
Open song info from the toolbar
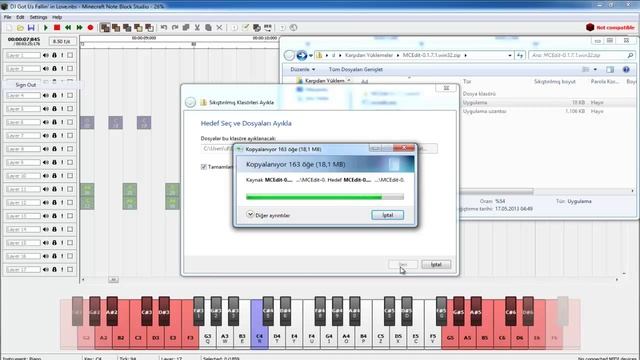(235, 28)
